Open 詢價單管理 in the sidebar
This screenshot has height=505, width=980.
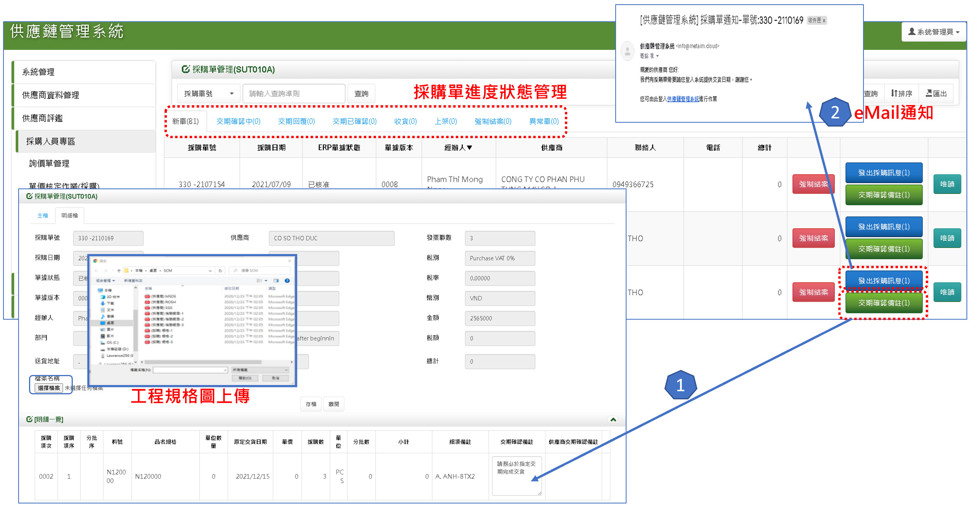[x=49, y=164]
